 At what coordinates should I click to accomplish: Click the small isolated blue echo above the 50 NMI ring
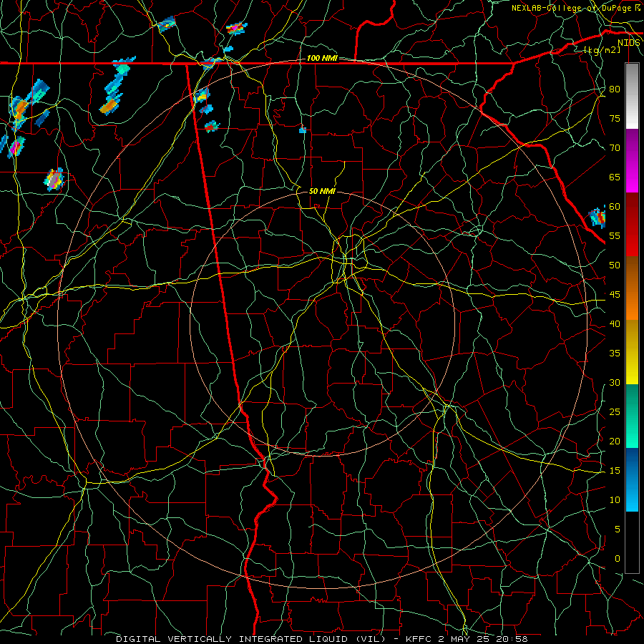tap(303, 131)
